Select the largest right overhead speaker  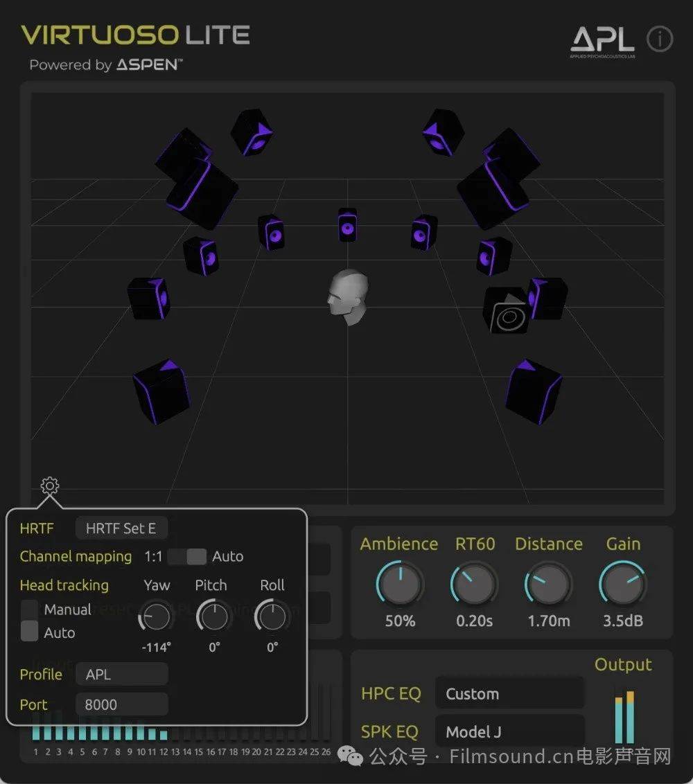[493, 194]
